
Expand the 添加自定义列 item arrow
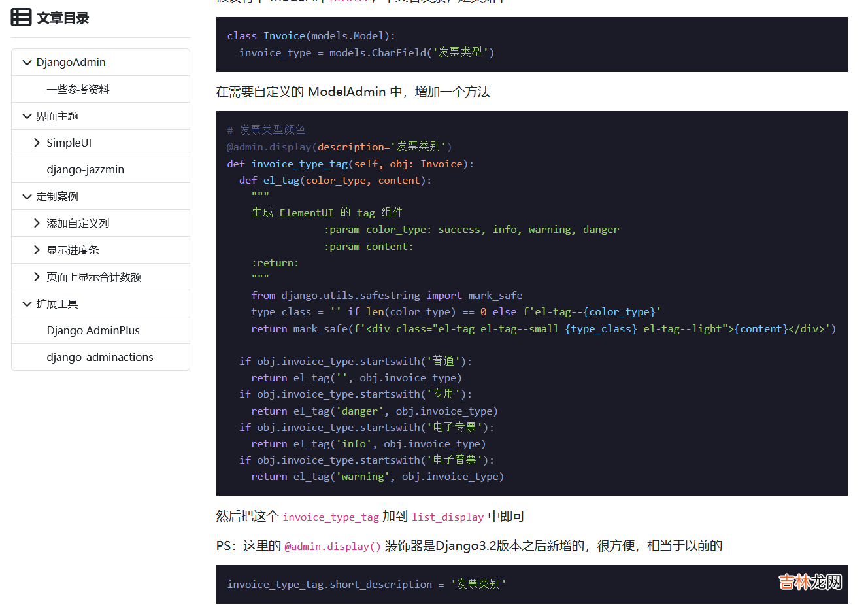coord(37,224)
